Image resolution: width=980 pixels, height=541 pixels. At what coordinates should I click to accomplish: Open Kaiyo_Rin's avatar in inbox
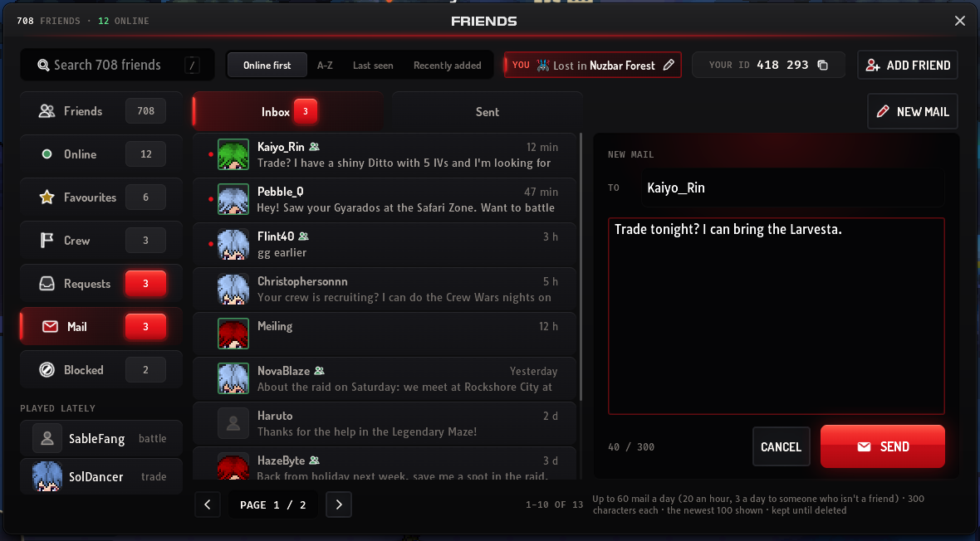click(x=233, y=154)
